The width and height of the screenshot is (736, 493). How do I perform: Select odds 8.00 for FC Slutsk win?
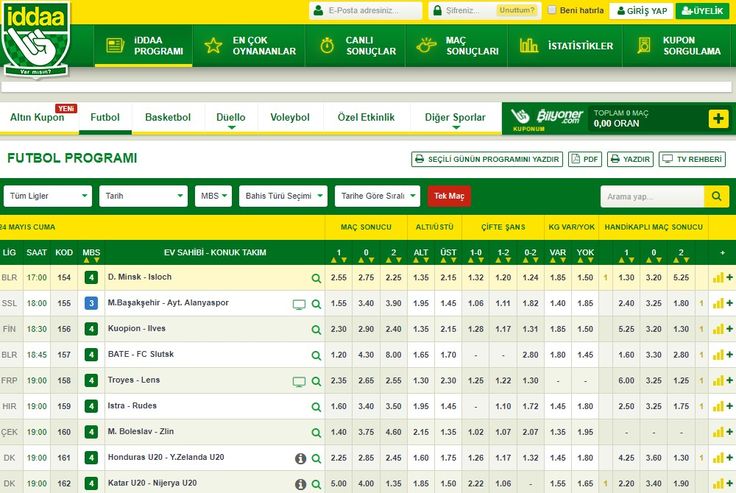tap(393, 355)
